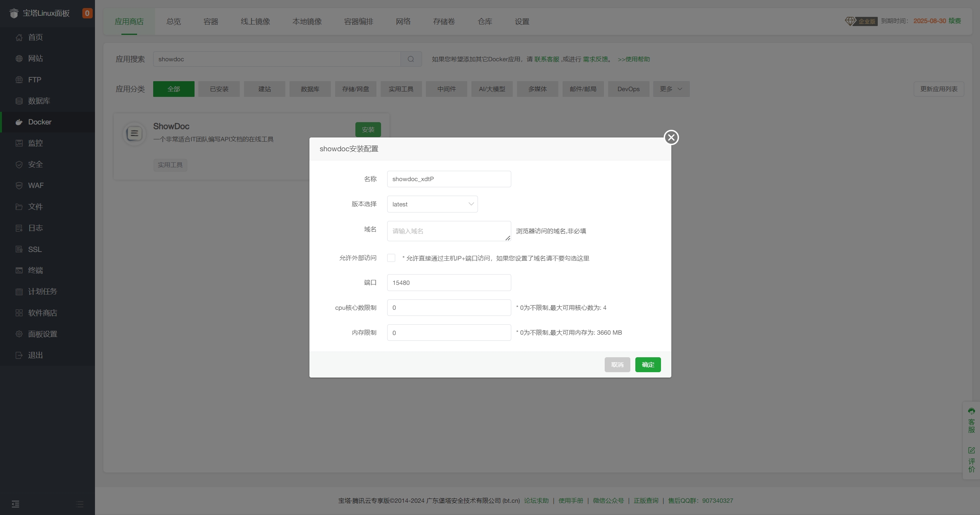Open 面板设置 gear icon in sidebar
Screen dimensions: 980x515
(19, 334)
